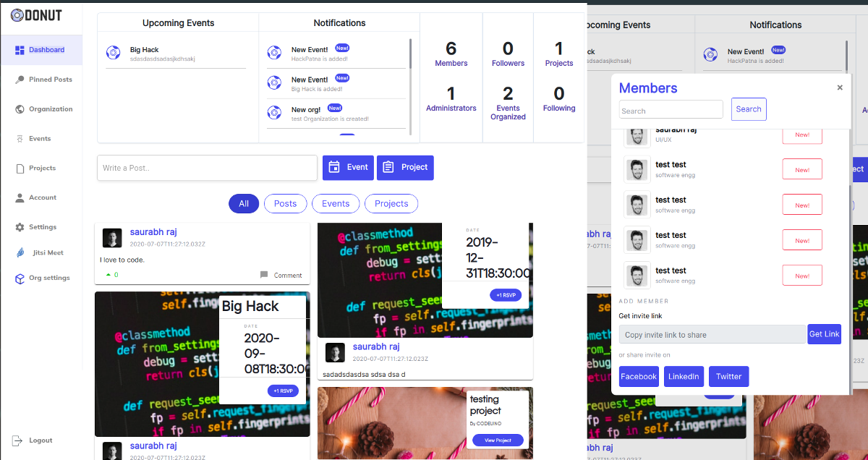The image size is (868, 460).
Task: Log out using the Logout icon
Action: 17,440
